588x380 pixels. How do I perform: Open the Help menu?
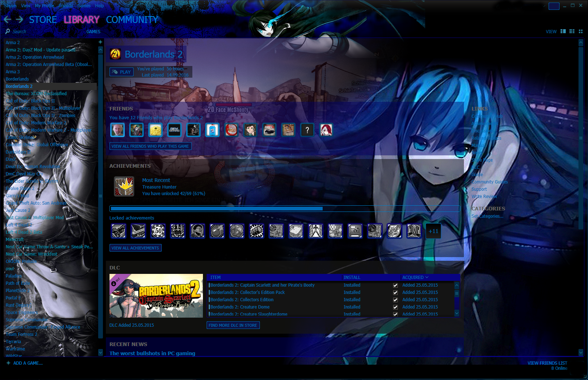click(100, 5)
